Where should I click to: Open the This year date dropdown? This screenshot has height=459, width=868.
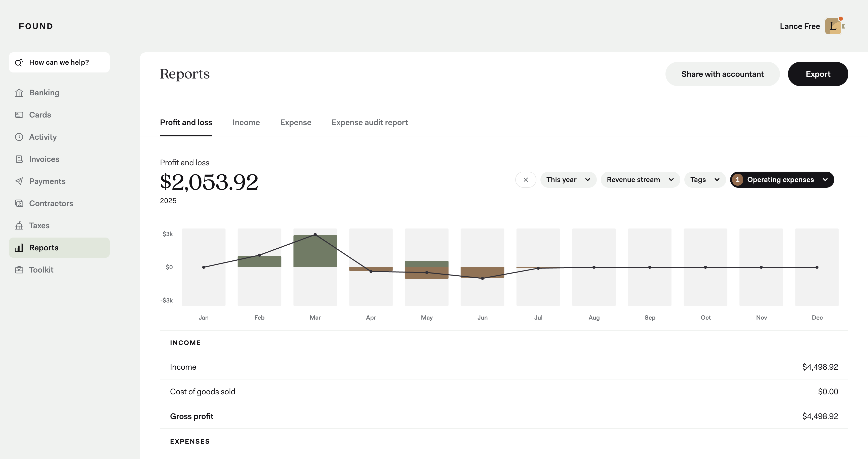(x=568, y=180)
